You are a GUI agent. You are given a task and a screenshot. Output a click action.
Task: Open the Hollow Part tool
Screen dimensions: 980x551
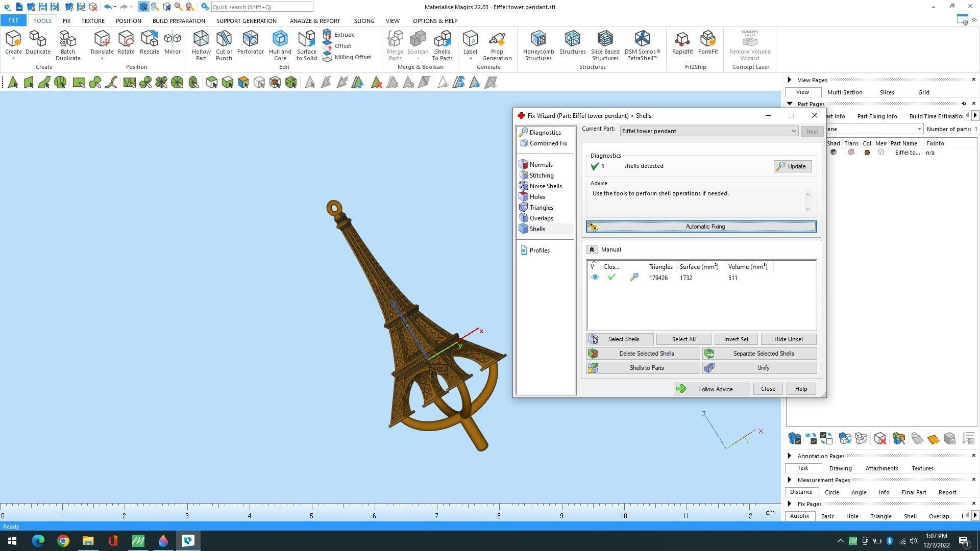click(201, 45)
